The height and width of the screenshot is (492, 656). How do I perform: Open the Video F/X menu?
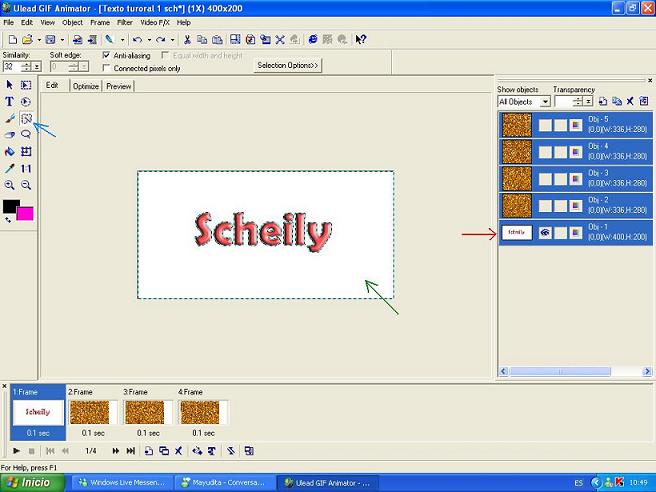pos(155,23)
